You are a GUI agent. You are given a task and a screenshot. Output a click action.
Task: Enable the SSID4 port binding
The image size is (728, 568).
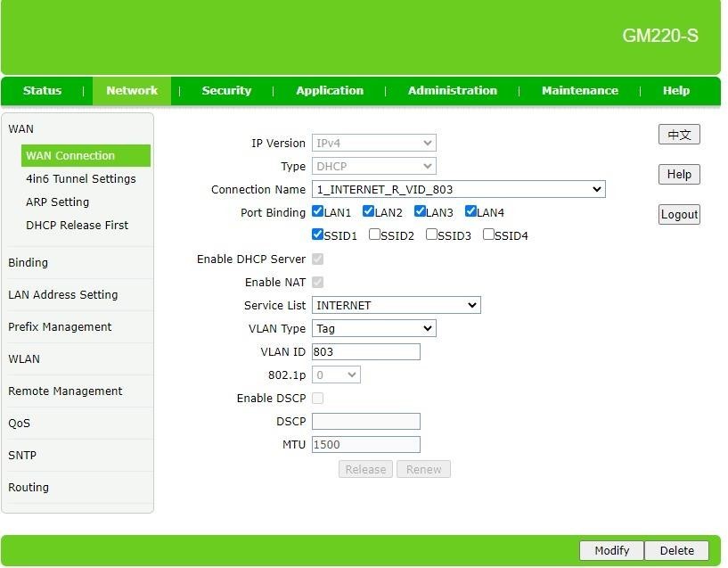pyautogui.click(x=489, y=235)
